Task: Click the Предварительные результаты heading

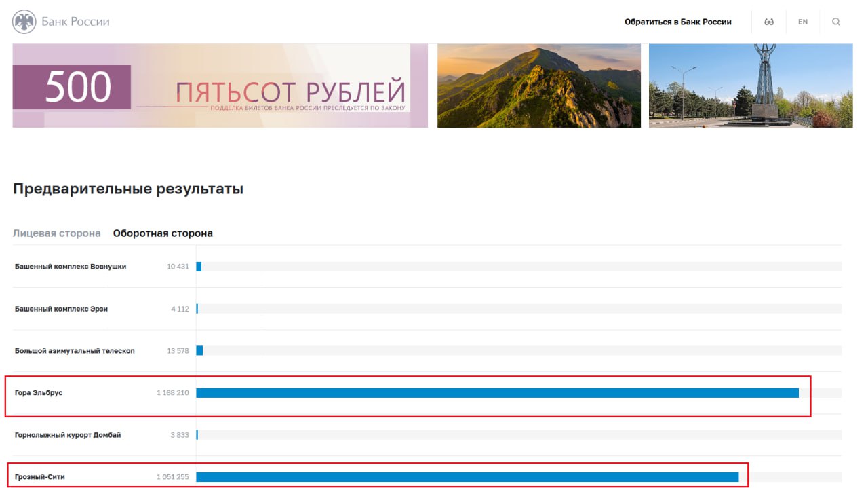Action: (128, 189)
